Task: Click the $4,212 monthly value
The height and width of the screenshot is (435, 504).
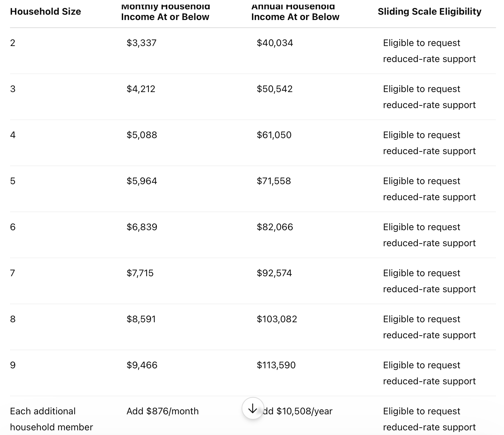Action: pos(141,89)
